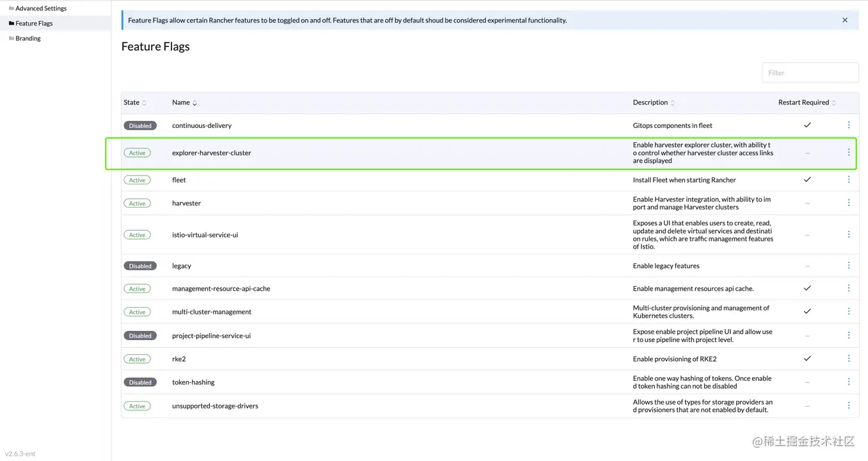Sort table by Name column
868x461 pixels.
(x=184, y=102)
